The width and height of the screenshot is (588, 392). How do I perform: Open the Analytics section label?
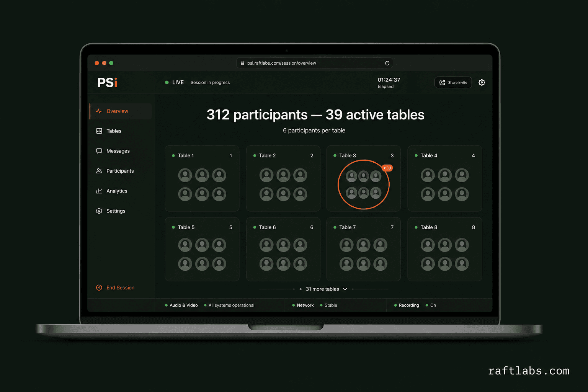(117, 191)
